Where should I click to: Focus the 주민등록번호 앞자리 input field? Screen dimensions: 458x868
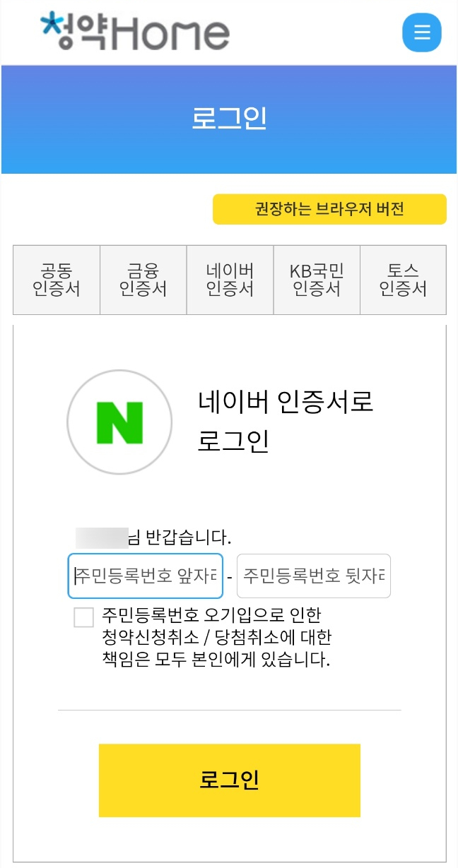146,576
